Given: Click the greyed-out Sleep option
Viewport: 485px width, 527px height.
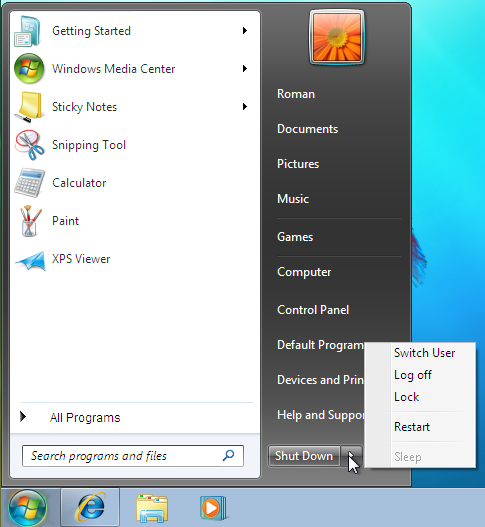Looking at the screenshot, I should coord(408,457).
